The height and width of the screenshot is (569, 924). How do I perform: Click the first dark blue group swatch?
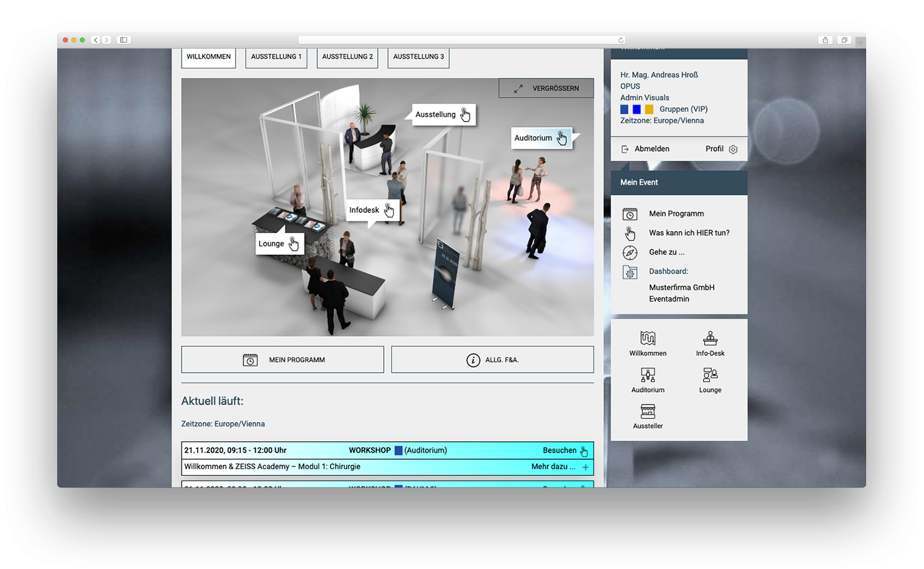tap(624, 109)
